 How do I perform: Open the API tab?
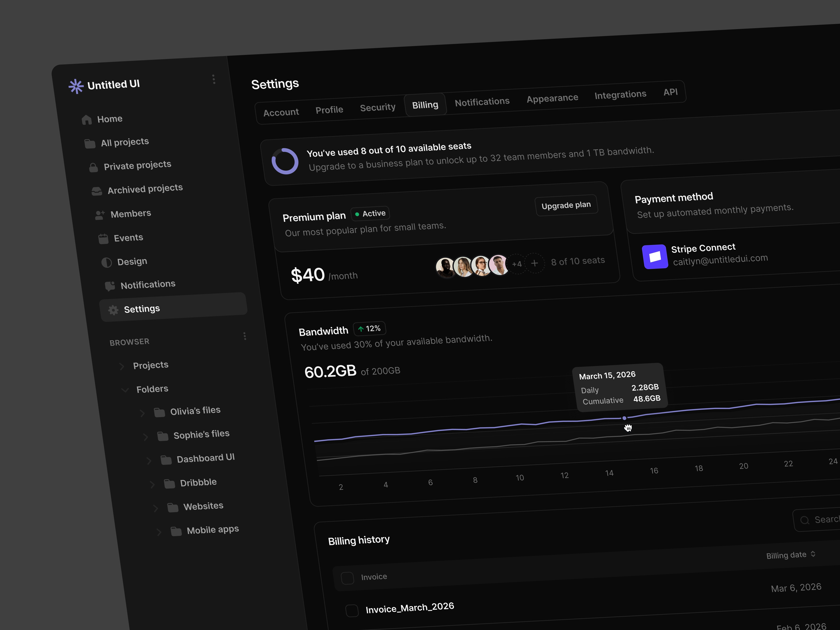click(670, 92)
